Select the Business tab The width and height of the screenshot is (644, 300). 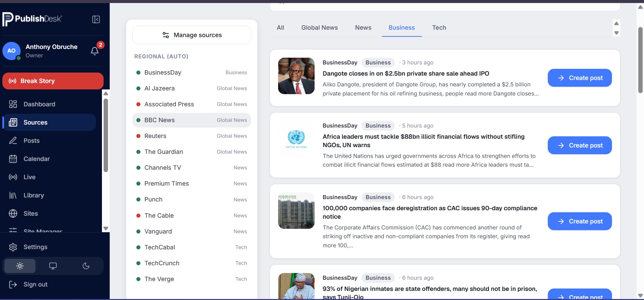(402, 28)
